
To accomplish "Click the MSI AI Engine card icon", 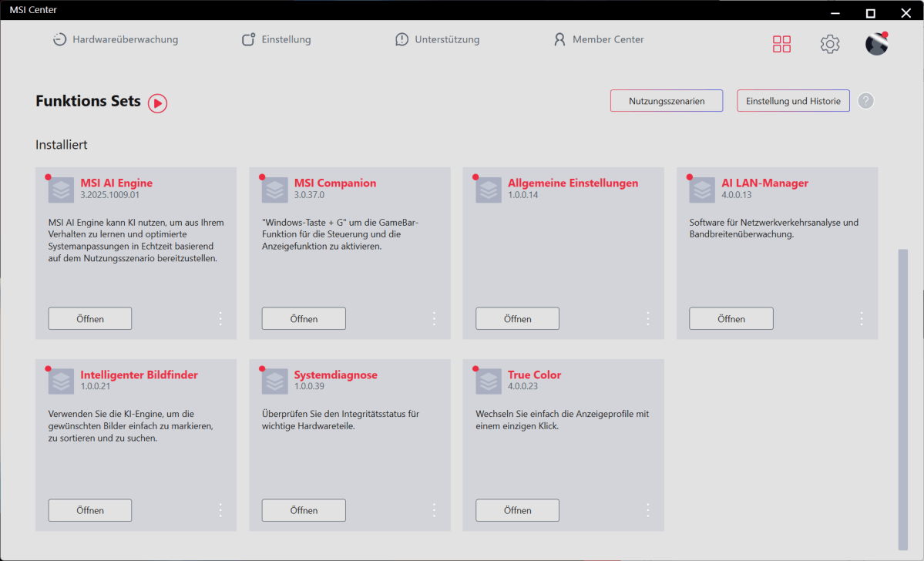I will click(x=62, y=190).
